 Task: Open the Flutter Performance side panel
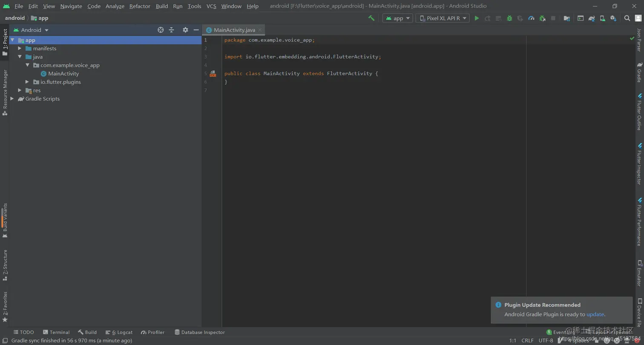[639, 221]
